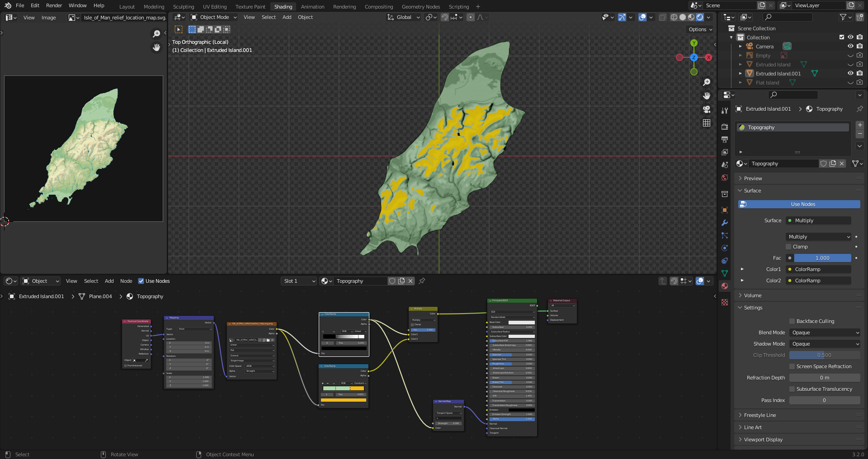Open the Render properties tab icon
This screenshot has width=868, height=459.
(x=725, y=127)
